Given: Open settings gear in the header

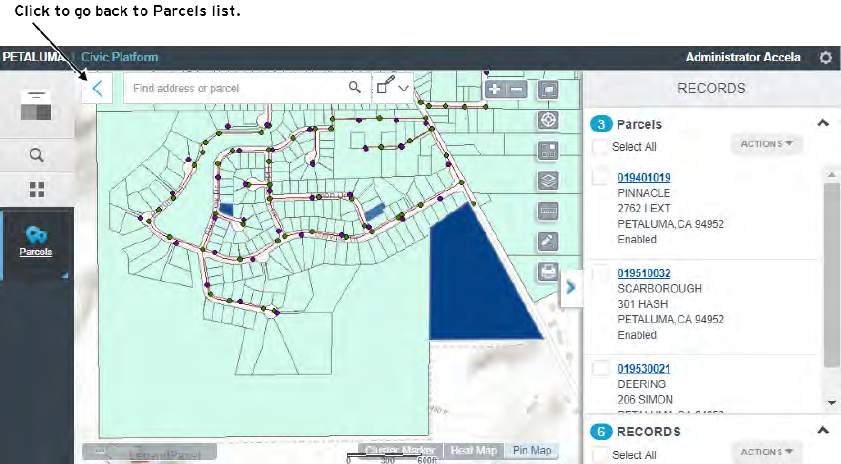Looking at the screenshot, I should [x=825, y=57].
